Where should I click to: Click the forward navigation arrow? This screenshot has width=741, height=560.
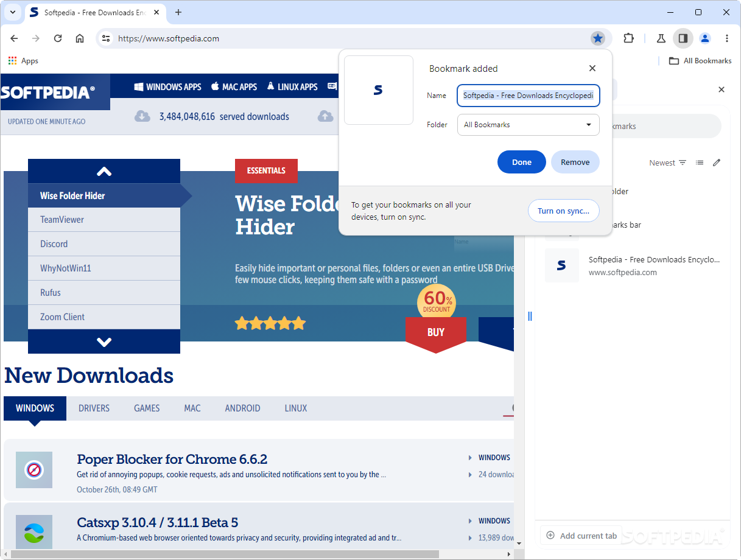coord(36,38)
